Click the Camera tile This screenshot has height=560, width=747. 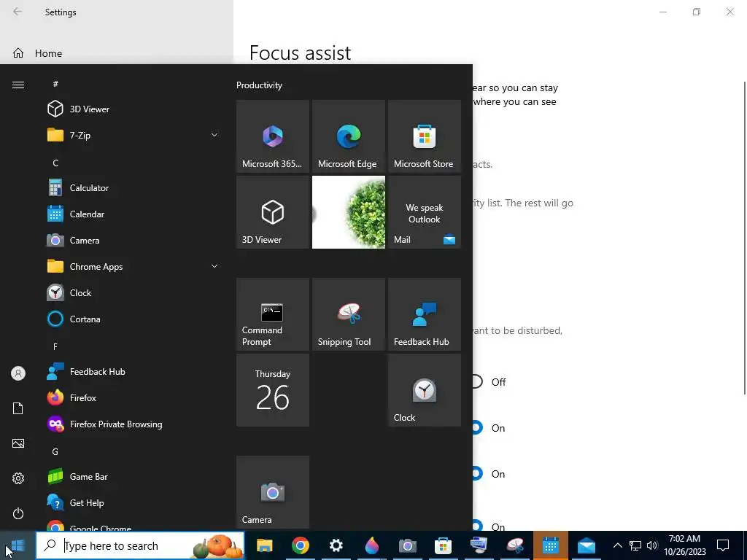tap(273, 492)
